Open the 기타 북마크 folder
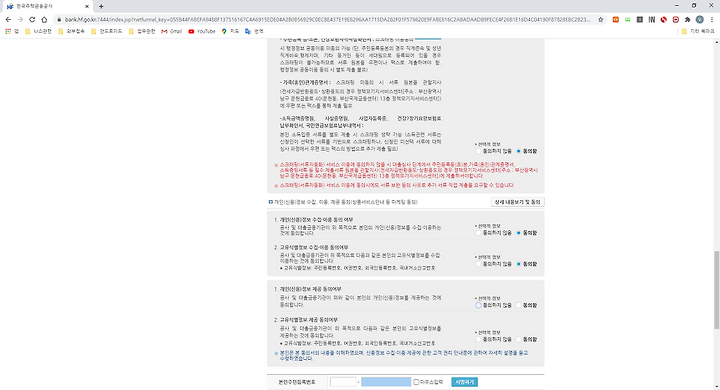This screenshot has height=390, width=720. [698, 31]
